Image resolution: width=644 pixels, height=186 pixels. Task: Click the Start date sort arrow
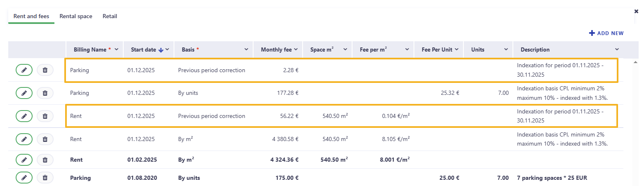point(161,50)
